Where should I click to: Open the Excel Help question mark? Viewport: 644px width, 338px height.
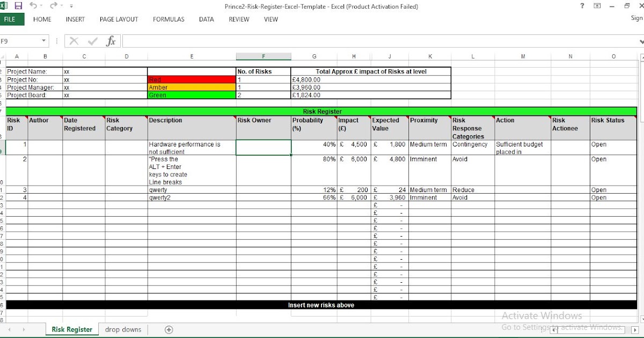point(582,6)
